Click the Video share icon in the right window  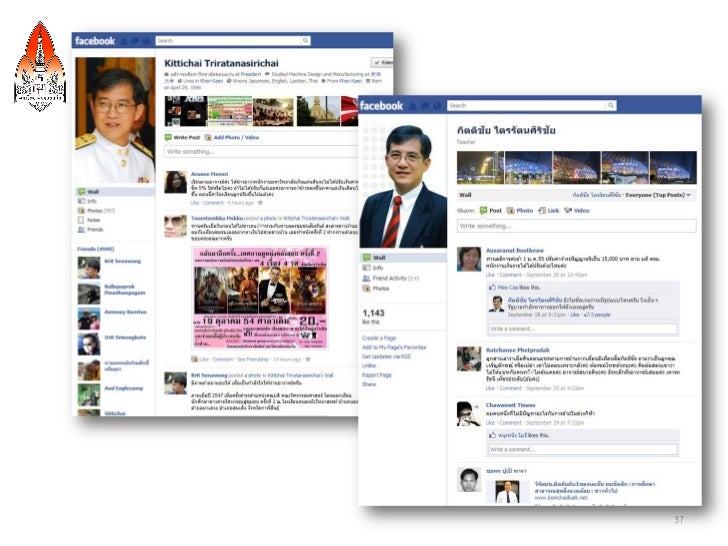[568, 210]
